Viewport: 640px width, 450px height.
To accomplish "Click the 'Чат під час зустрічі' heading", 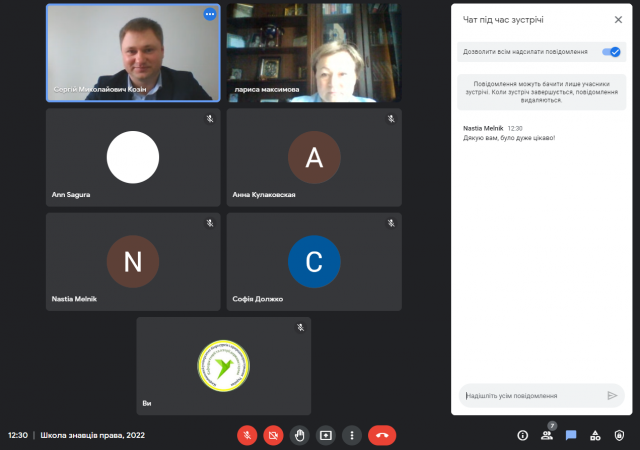I will point(503,20).
